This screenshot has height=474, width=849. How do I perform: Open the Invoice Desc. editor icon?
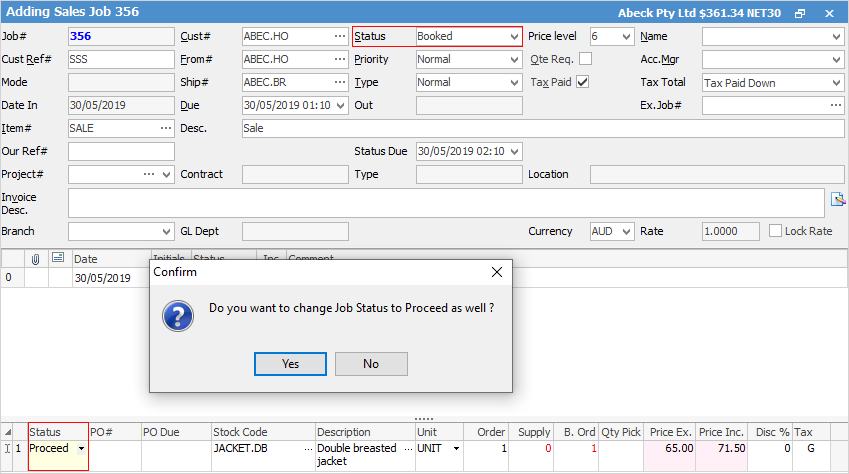tap(838, 200)
